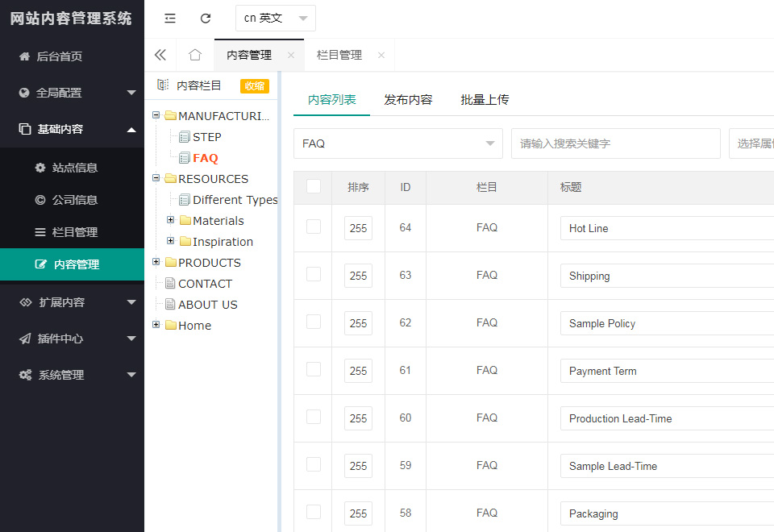
Task: Click the keyword search input field
Action: click(615, 143)
